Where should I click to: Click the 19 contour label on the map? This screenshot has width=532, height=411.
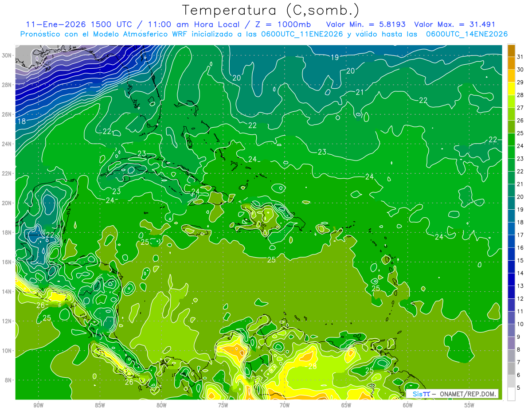(x=335, y=57)
